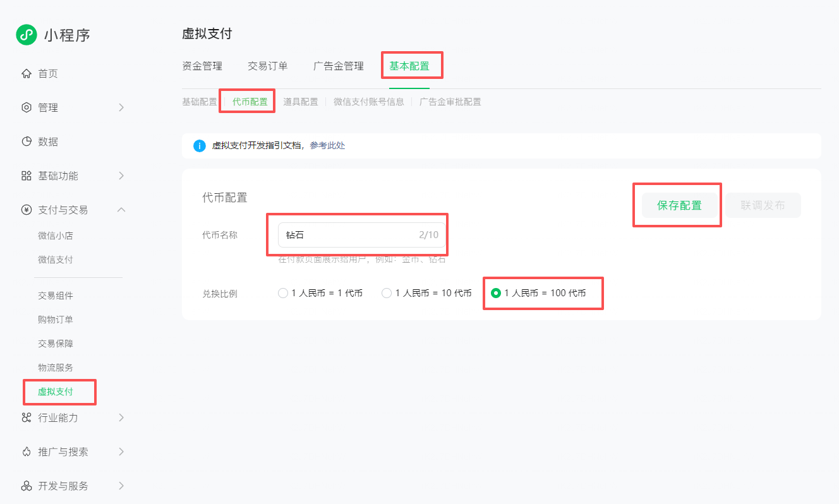Click the home icon beside 首页
Image resolution: width=839 pixels, height=504 pixels.
point(27,74)
